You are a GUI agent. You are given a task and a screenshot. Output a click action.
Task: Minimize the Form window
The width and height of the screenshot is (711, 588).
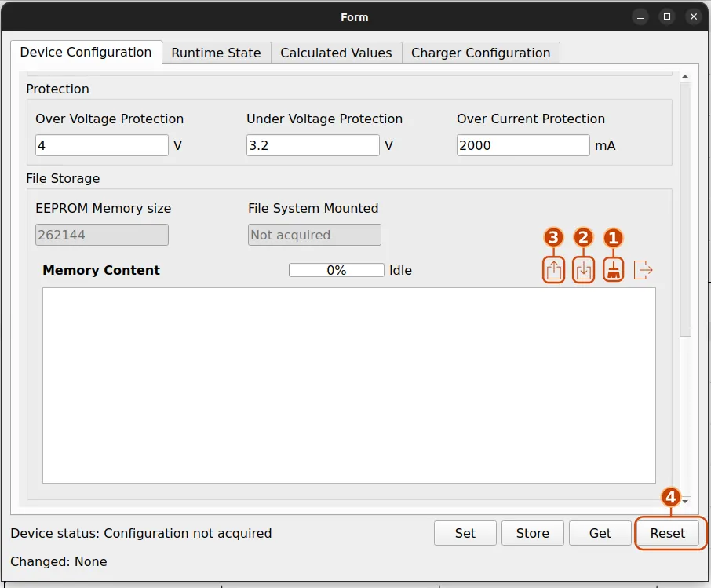click(x=640, y=16)
